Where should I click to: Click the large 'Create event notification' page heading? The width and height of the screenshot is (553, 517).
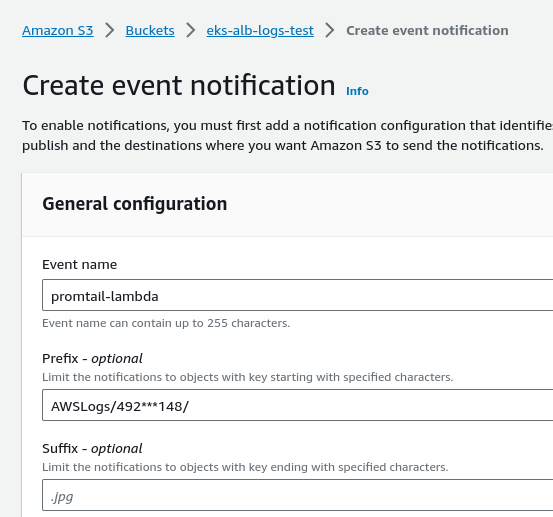179,86
